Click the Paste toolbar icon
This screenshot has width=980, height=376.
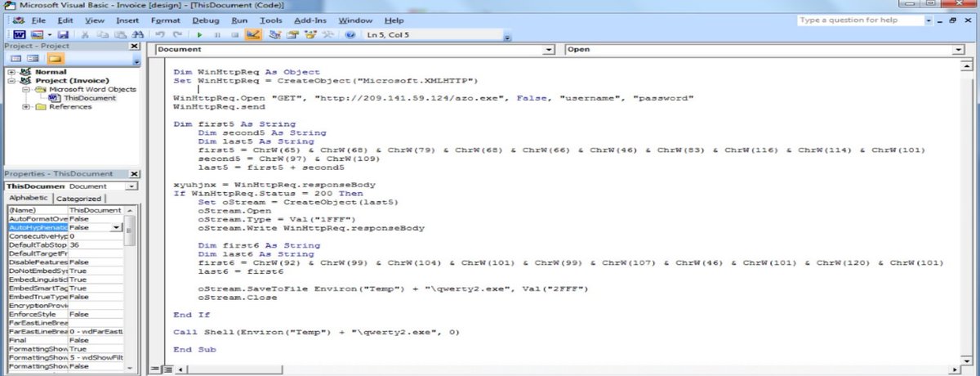(121, 35)
